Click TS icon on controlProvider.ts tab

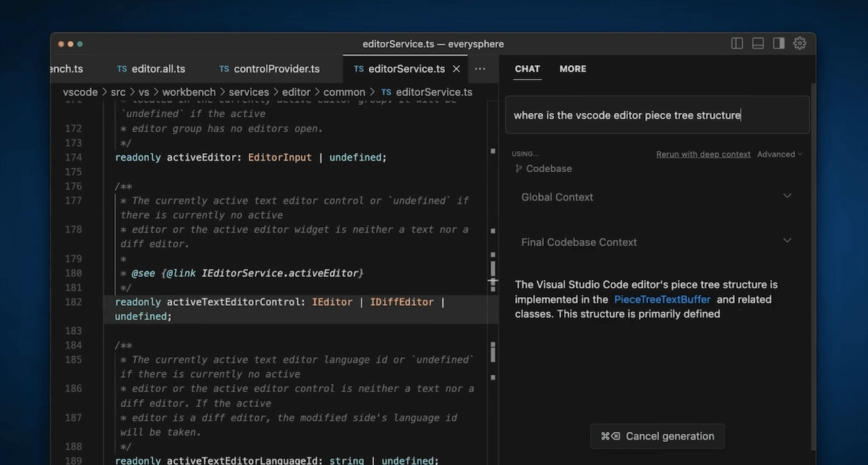click(x=224, y=69)
